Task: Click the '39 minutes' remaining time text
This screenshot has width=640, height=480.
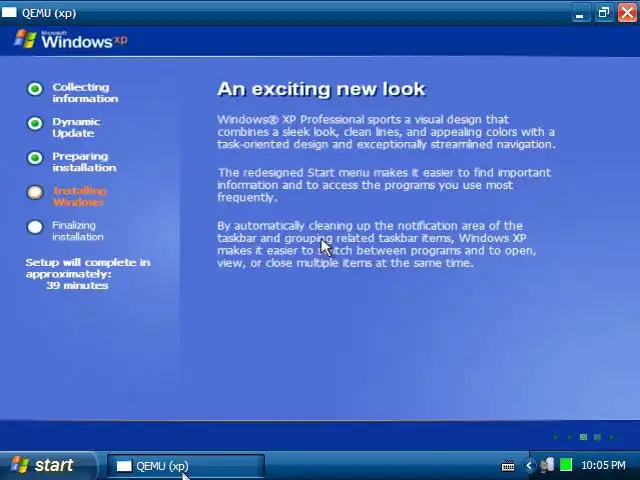Action: (77, 285)
